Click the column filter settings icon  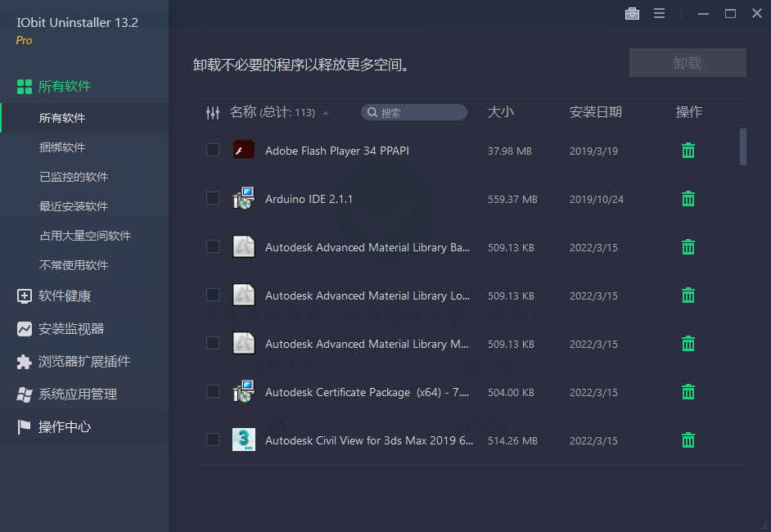point(213,113)
